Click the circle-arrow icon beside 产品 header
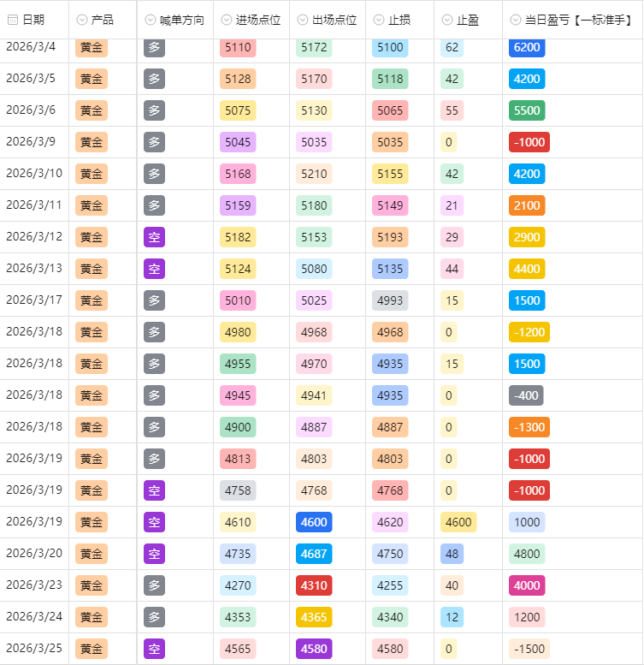Image resolution: width=644 pixels, height=665 pixels. (82, 20)
